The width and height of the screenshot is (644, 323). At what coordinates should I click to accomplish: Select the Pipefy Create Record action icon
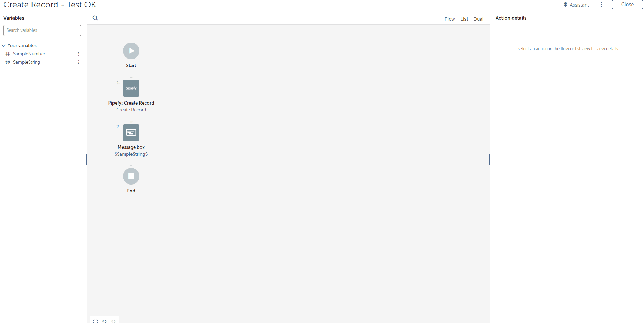coord(131,88)
